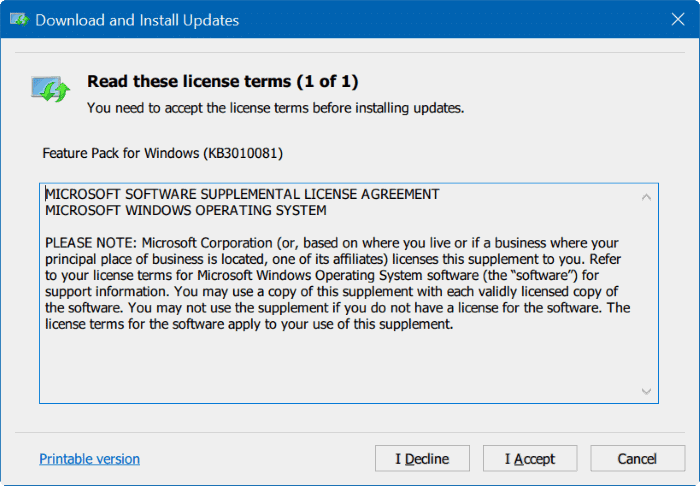Click the update icon in the title bar
Screen dimensions: 700x486
pos(19,19)
